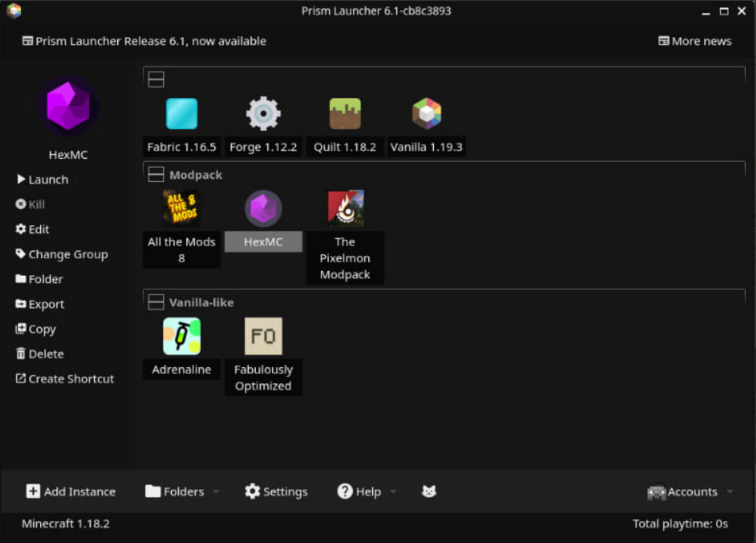Select the Fabric 1.16.5 label

click(182, 147)
